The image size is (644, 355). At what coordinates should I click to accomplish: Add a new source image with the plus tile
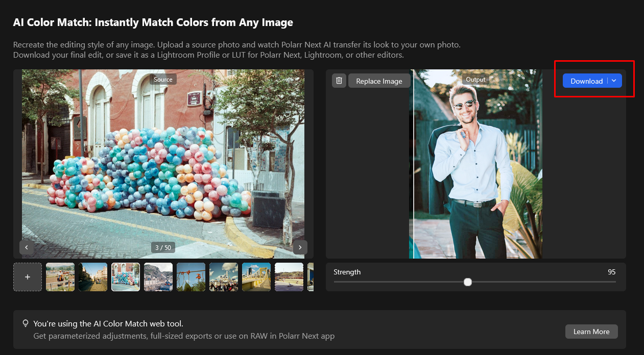(x=28, y=277)
